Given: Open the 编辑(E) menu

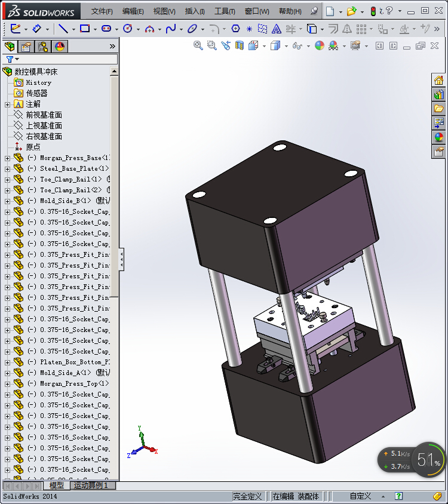Looking at the screenshot, I should (x=133, y=11).
